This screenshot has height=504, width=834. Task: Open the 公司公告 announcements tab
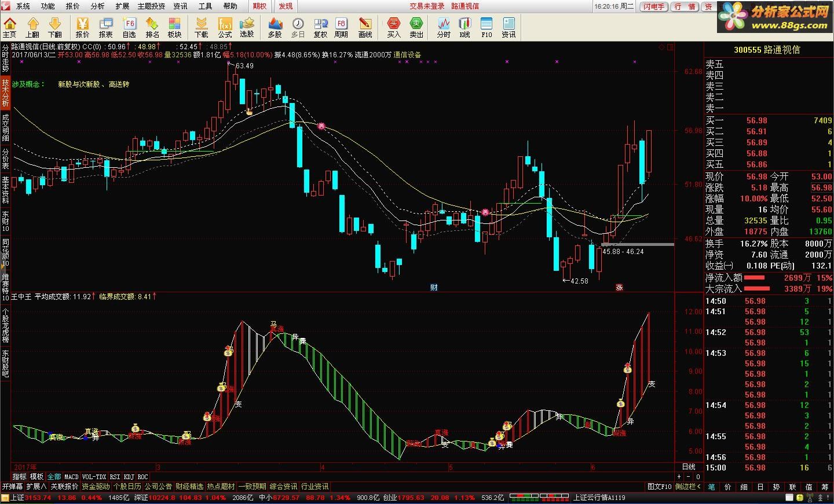(x=158, y=487)
